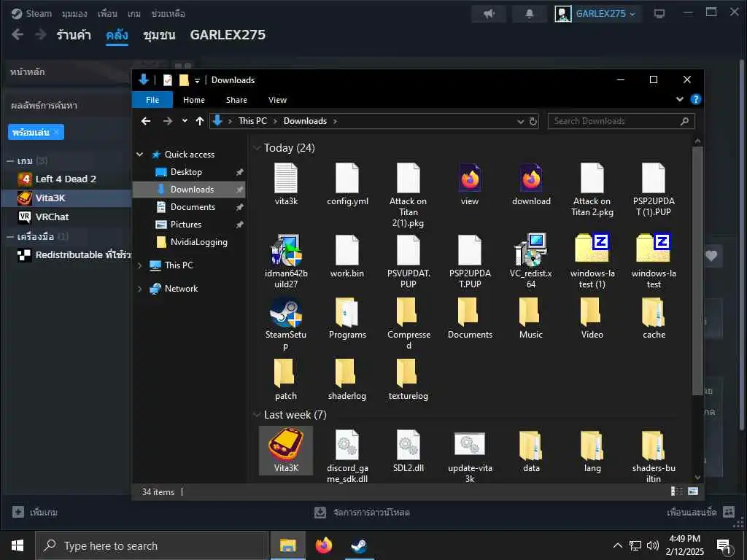Click เพิ่มเกม add game in Steam
The height and width of the screenshot is (560, 747).
pos(35,513)
